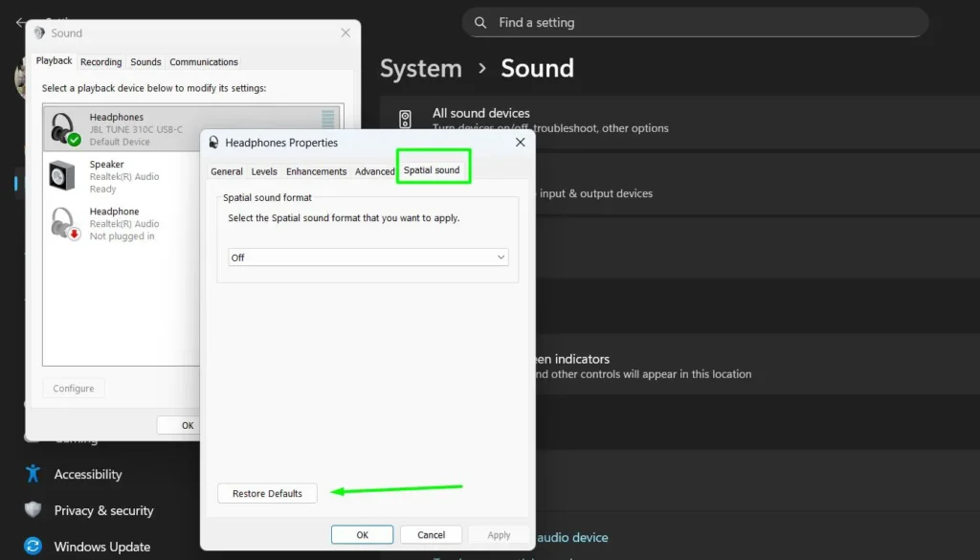
Task: Select the unplugged Headphone device icon
Action: point(63,221)
